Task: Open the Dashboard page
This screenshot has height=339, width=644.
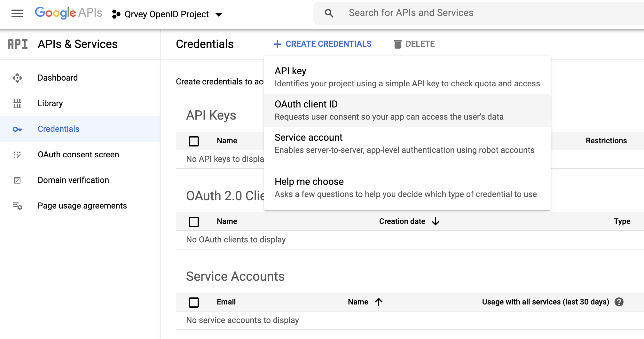Action: tap(80, 78)
